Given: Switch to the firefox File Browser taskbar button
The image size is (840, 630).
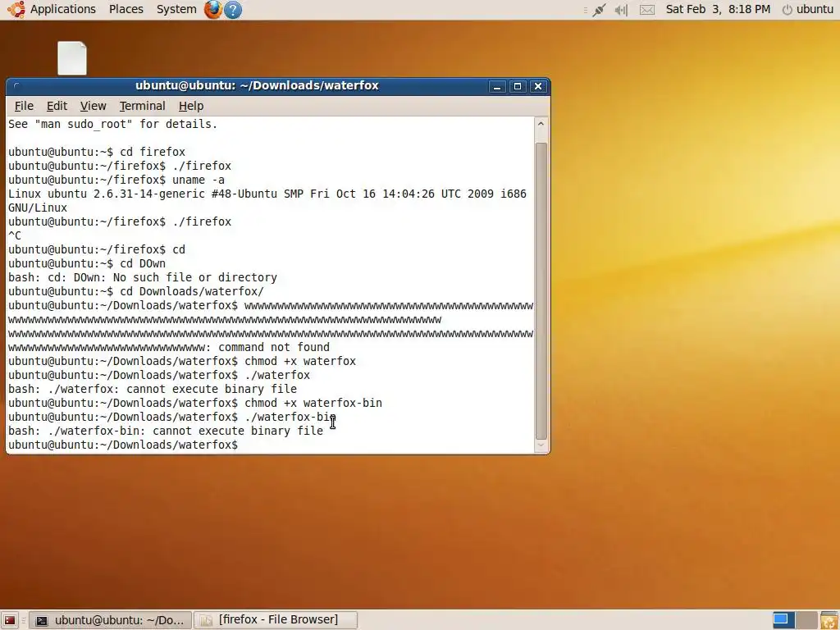Looking at the screenshot, I should coord(276,620).
